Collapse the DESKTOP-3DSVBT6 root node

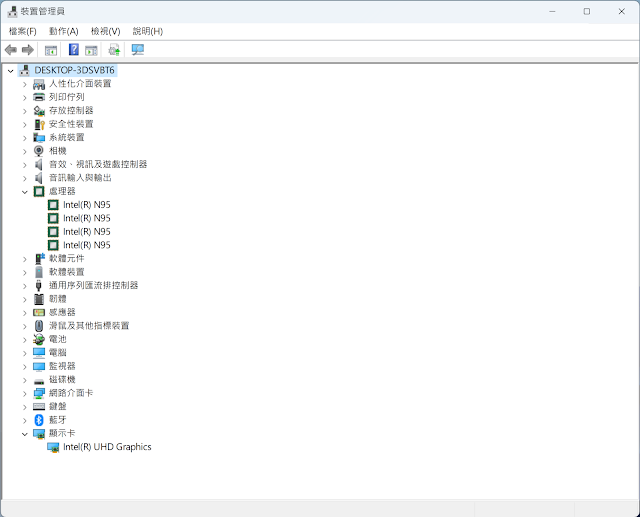coord(11,71)
